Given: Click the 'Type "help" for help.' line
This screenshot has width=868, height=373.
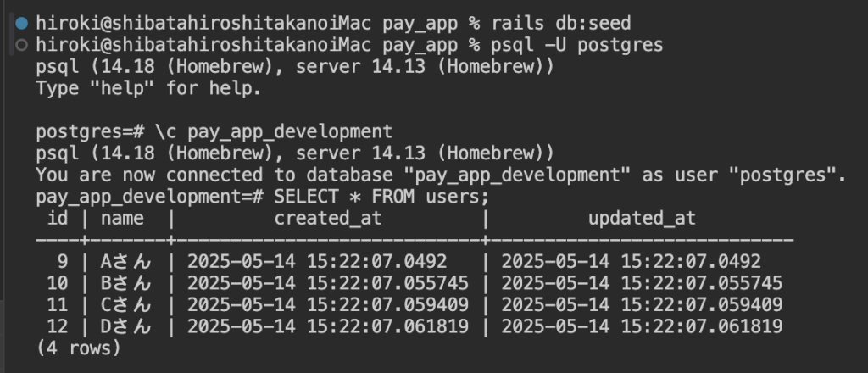Looking at the screenshot, I should point(148,88).
